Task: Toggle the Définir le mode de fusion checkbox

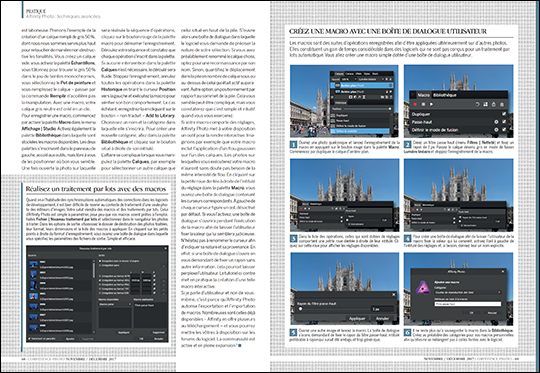Action: (x=504, y=130)
